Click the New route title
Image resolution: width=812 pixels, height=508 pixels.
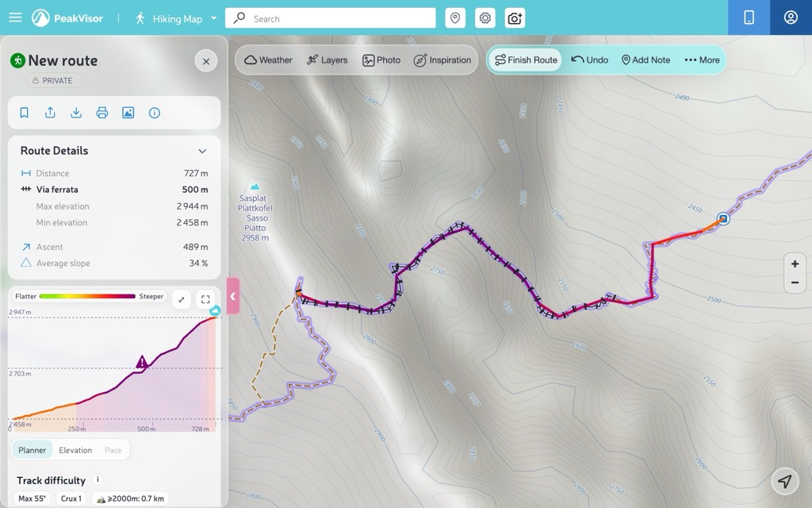click(63, 60)
